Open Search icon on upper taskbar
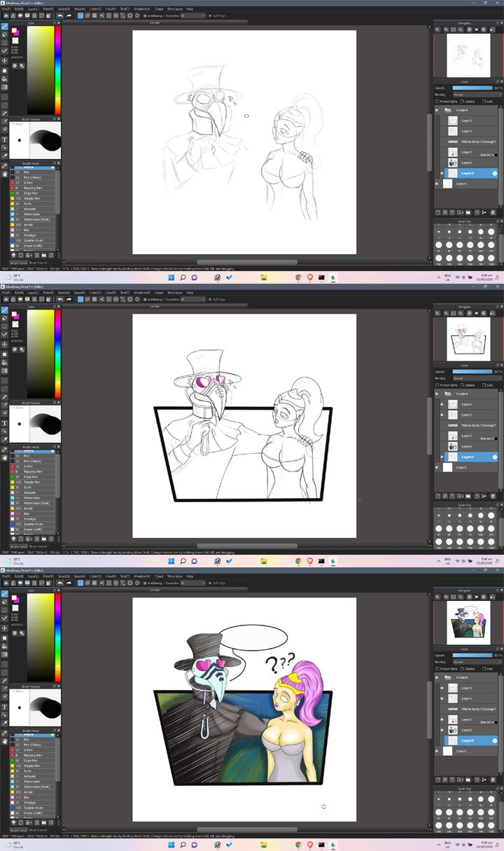Screen dimensions: 504x851 click(x=183, y=277)
